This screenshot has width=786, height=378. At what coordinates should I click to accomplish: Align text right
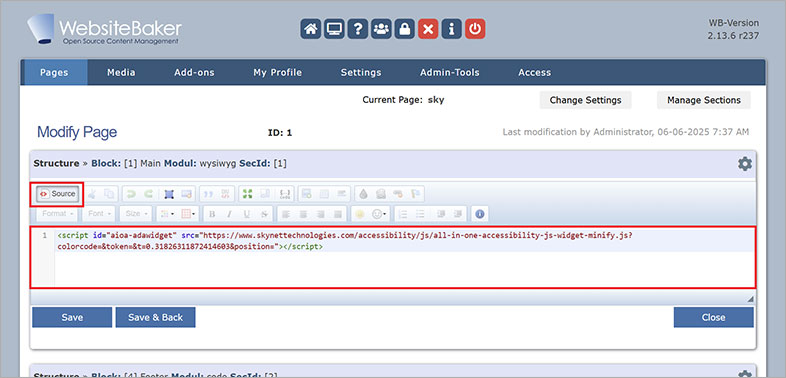[x=320, y=214]
